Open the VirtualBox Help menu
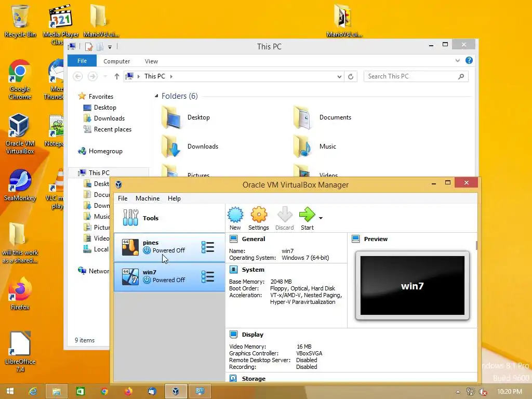This screenshot has height=399, width=532. tap(174, 198)
